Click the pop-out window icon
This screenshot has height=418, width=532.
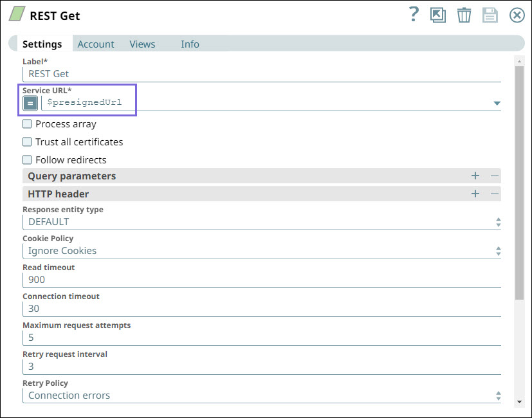[438, 15]
